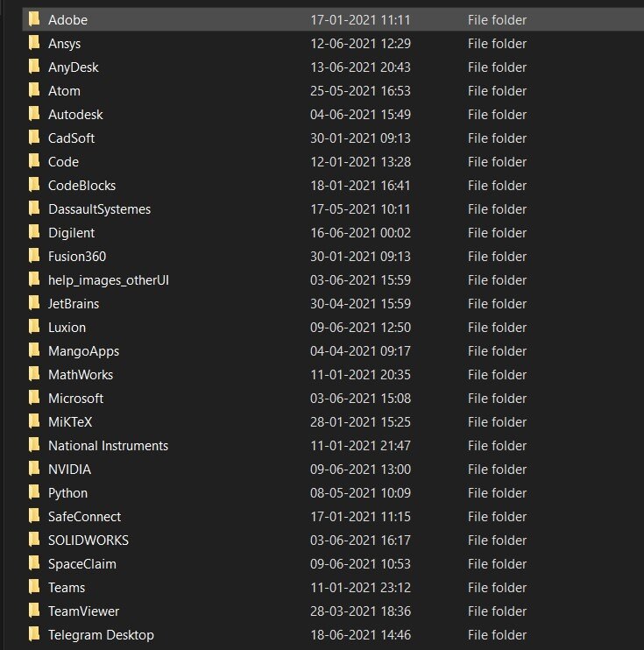The width and height of the screenshot is (644, 650).
Task: Select the Autodesk folder icon
Action: (34, 114)
